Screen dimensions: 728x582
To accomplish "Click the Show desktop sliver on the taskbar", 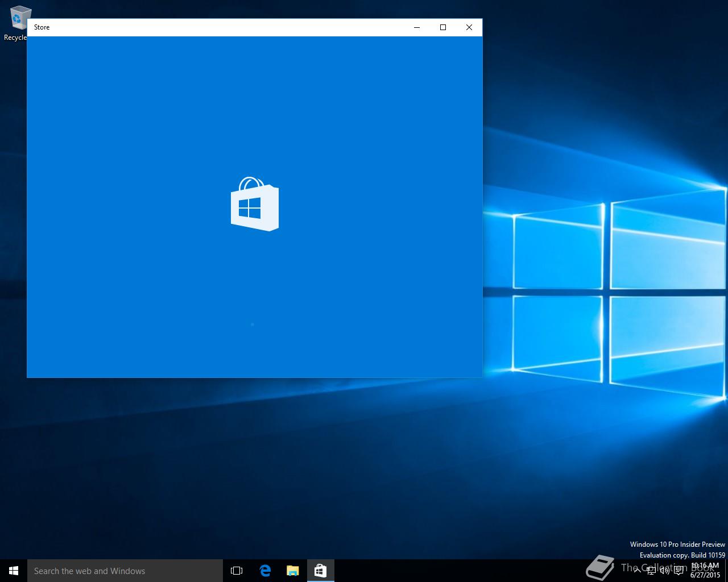I will click(726, 571).
